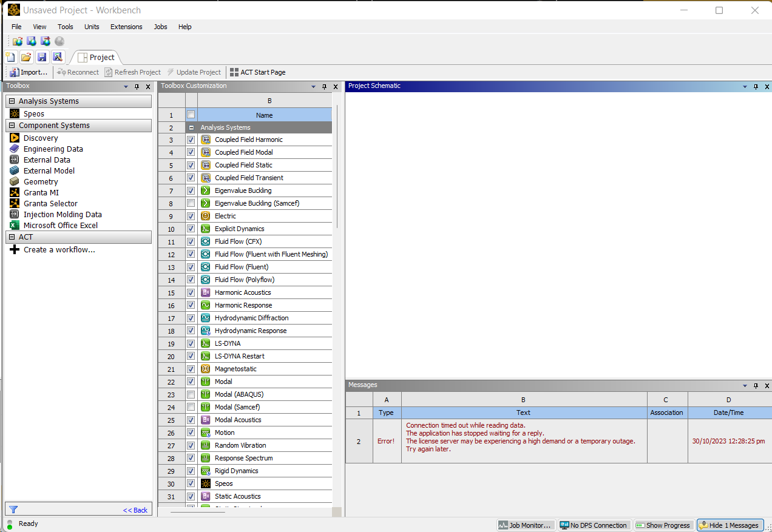Enable the Eigenvalue Buckling (Samcef) checkbox
The width and height of the screenshot is (772, 532).
coord(191,203)
